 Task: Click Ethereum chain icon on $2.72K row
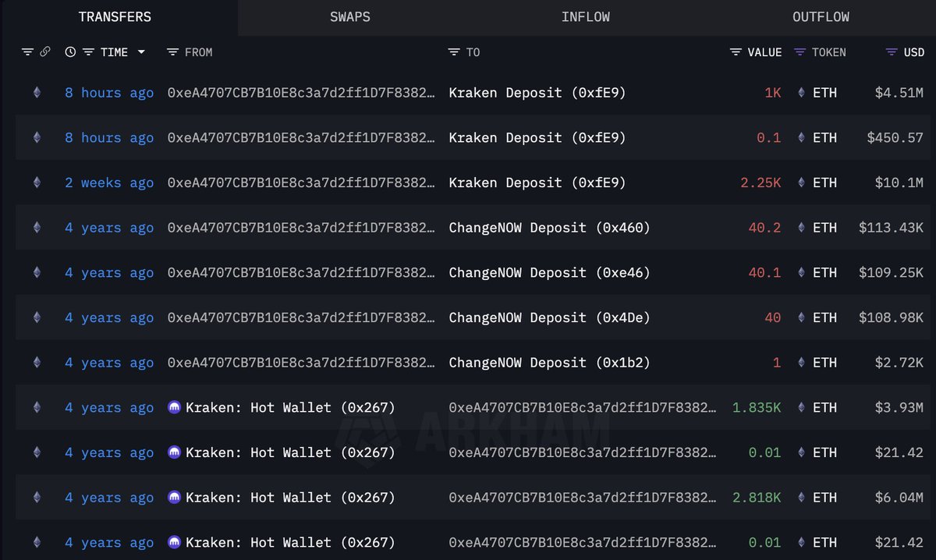tap(37, 363)
